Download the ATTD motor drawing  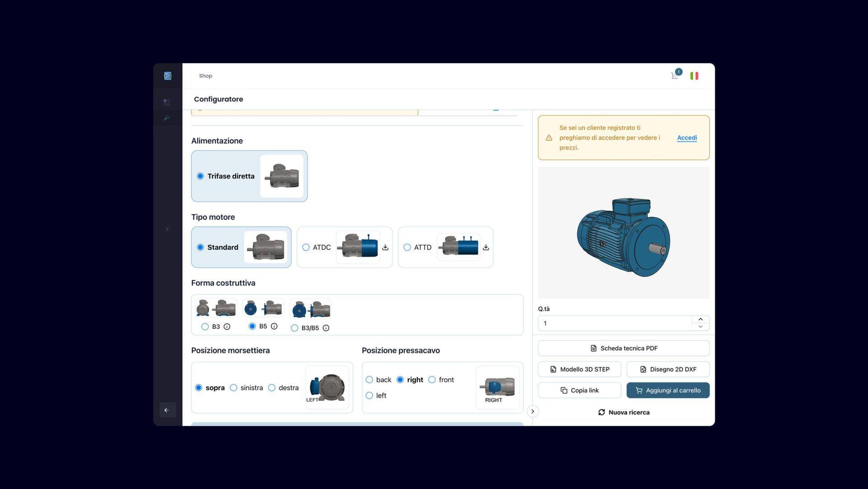(486, 247)
